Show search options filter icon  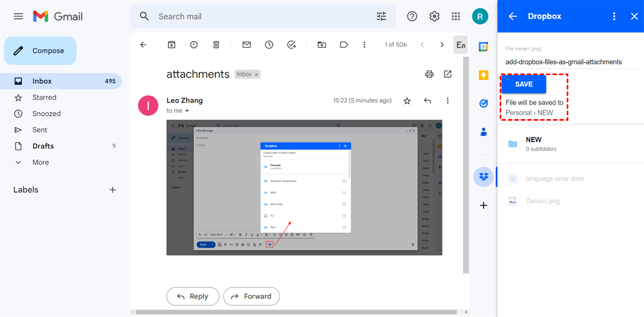click(381, 16)
